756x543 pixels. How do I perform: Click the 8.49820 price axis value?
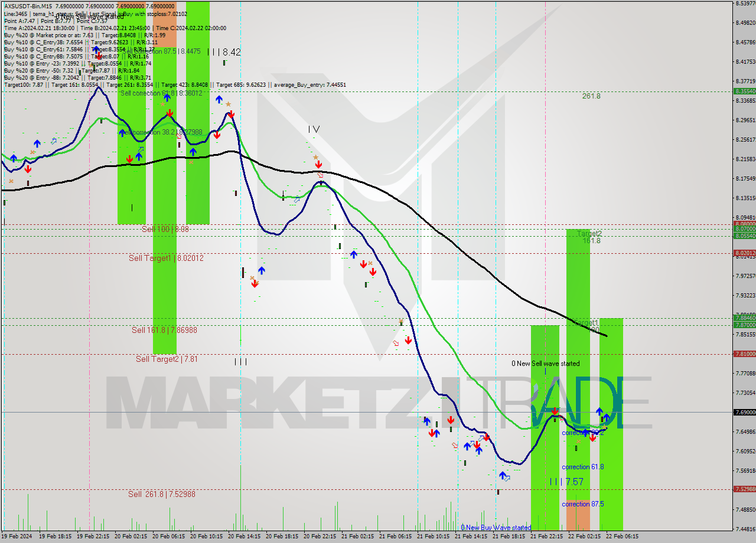coord(745,22)
